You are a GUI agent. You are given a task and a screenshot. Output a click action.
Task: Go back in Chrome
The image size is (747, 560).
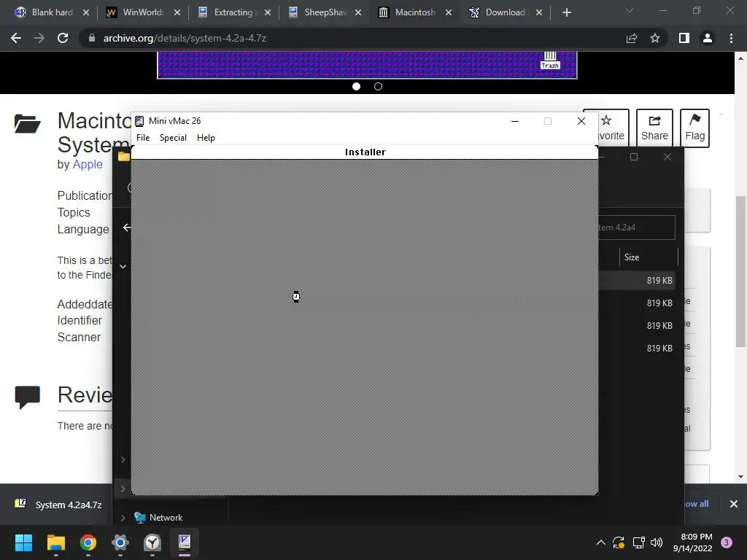click(x=16, y=38)
